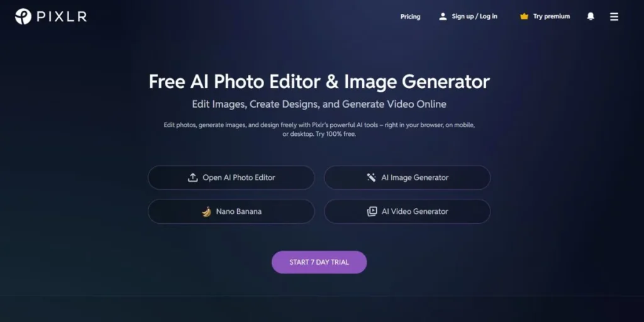
Task: Click the PIXLR wordmark text
Action: click(x=62, y=16)
